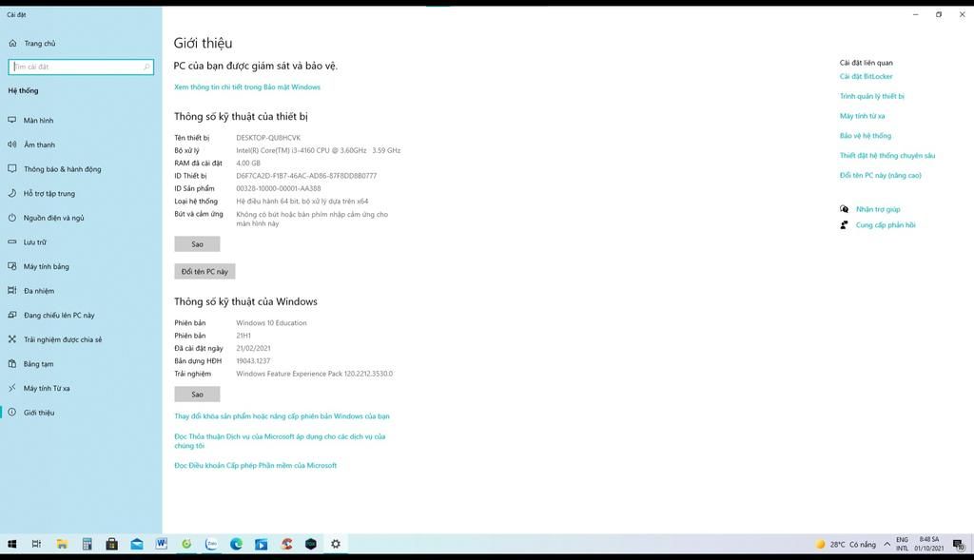Open Thông báo & hành động page
This screenshot has width=974, height=560.
click(x=62, y=169)
